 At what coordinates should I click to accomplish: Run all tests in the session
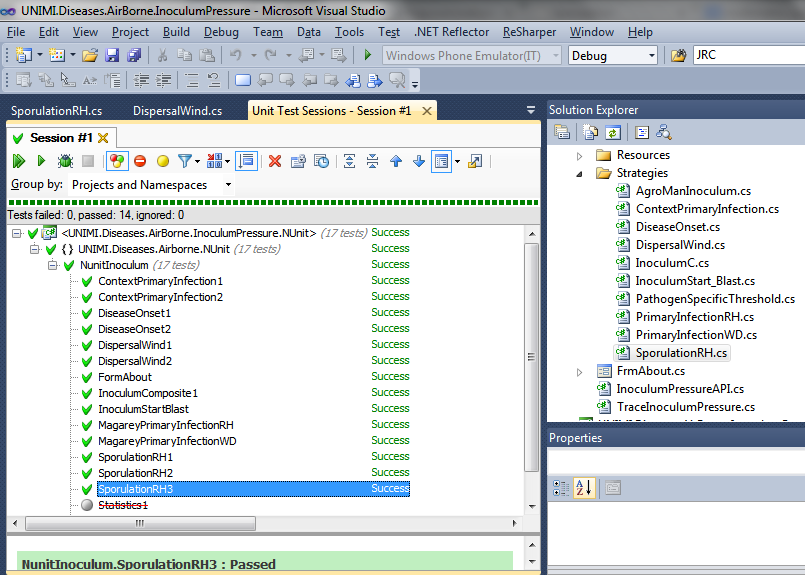pyautogui.click(x=19, y=161)
